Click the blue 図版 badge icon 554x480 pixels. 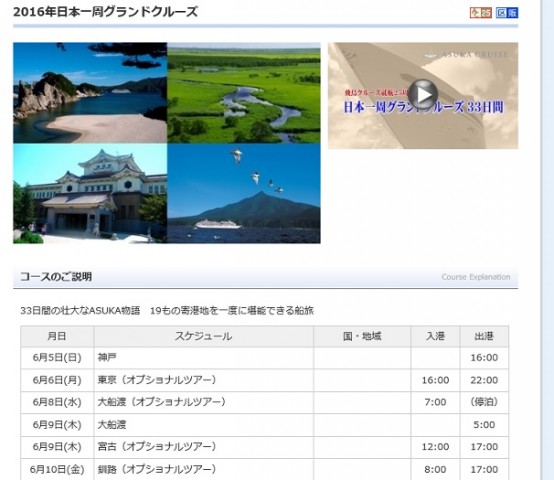(507, 13)
